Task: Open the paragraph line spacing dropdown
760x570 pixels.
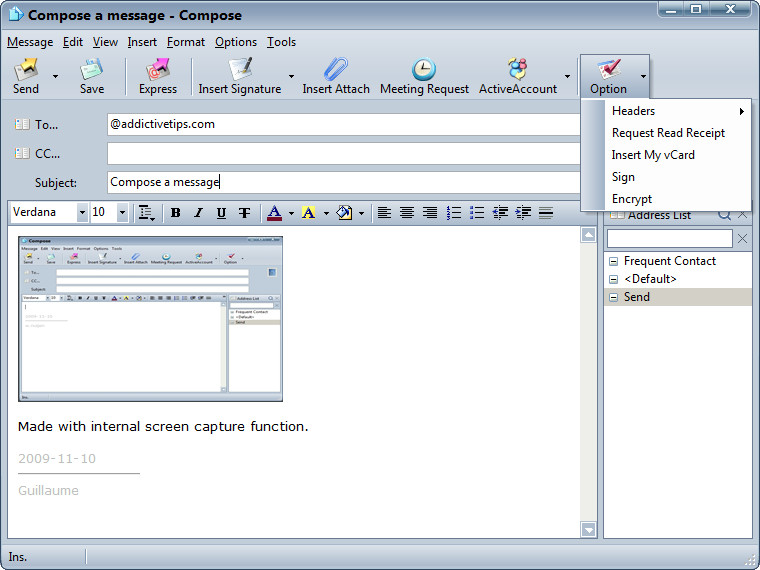Action: click(146, 213)
